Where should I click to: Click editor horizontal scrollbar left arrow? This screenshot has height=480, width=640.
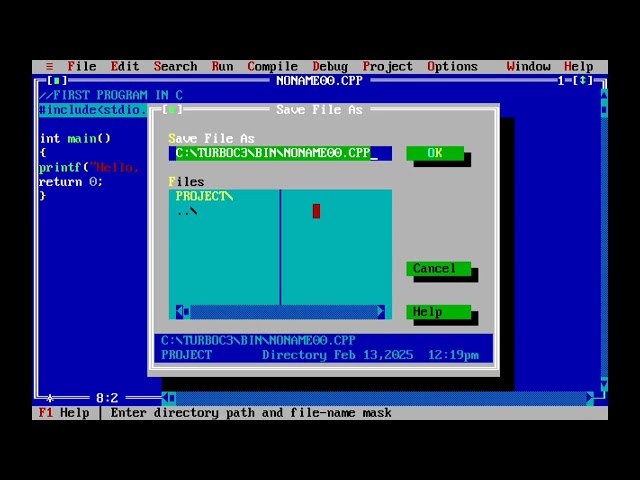(x=166, y=398)
